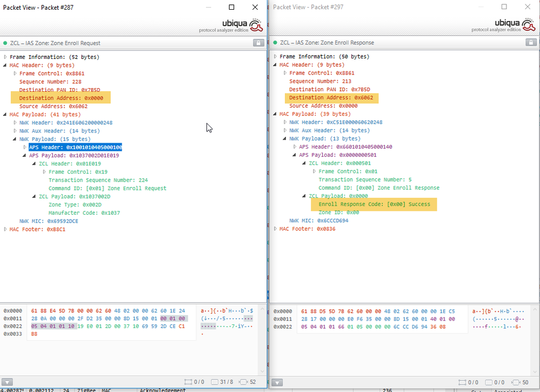Select Destination Address: 0x0000 row

coord(61,98)
